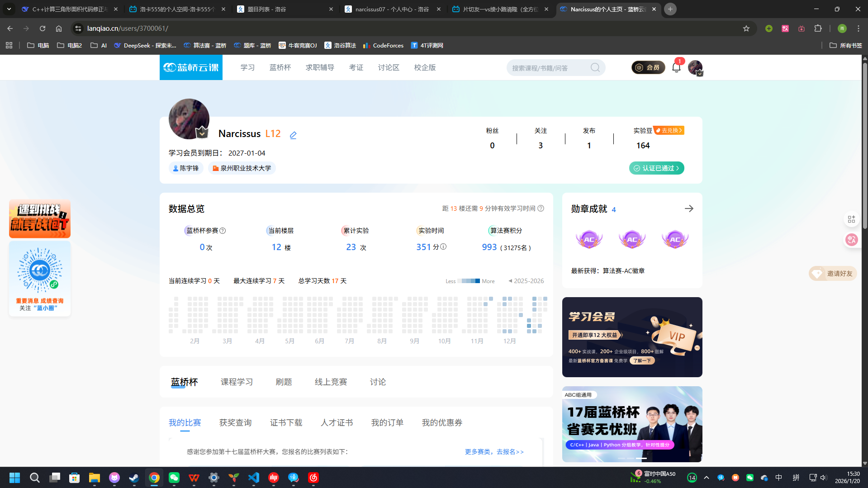868x488 pixels.
Task: Open the notification bell
Action: pyautogui.click(x=676, y=68)
